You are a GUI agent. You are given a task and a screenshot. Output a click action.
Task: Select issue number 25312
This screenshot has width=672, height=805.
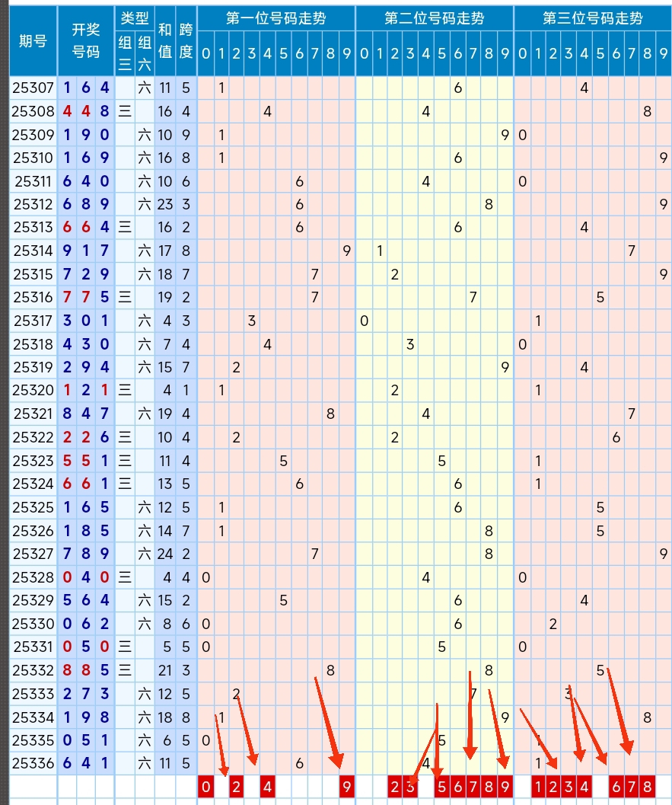[33, 204]
